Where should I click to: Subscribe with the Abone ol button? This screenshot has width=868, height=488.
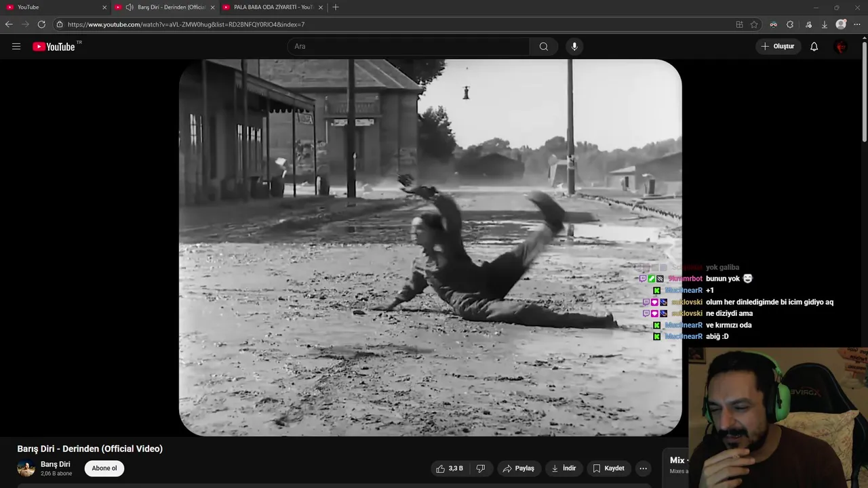pos(104,468)
